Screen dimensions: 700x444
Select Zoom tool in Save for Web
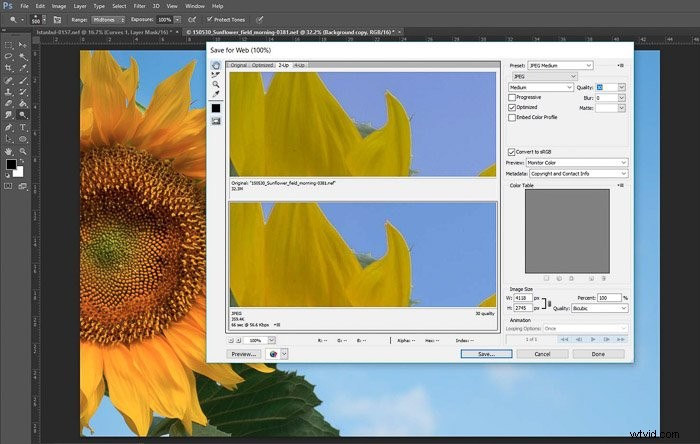point(216,84)
